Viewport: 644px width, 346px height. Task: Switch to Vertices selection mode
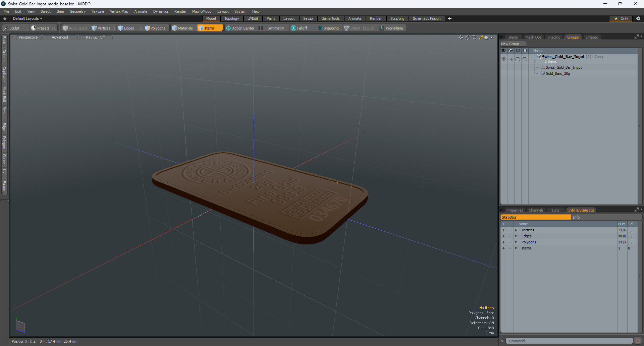[101, 28]
